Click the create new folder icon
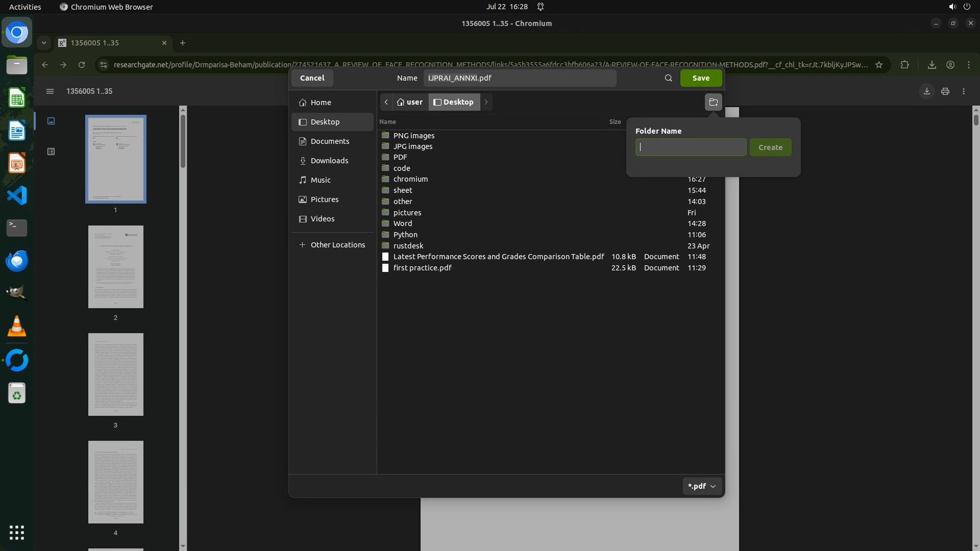 (713, 102)
